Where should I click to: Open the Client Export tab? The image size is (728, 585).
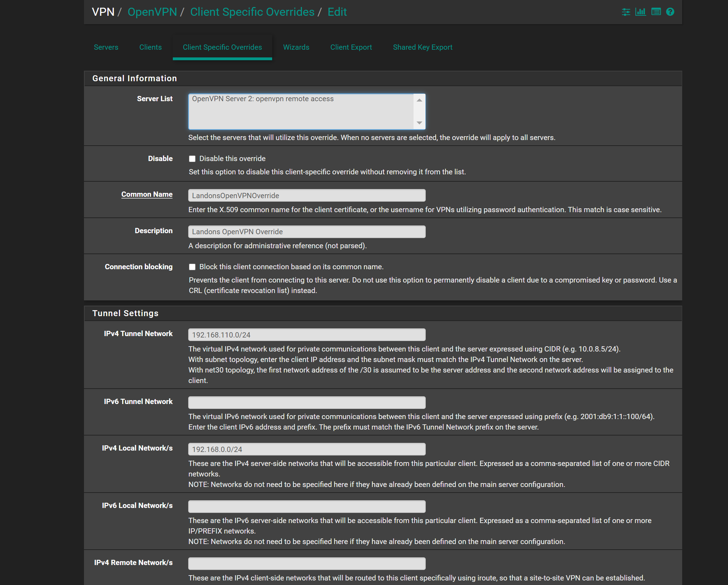click(351, 47)
